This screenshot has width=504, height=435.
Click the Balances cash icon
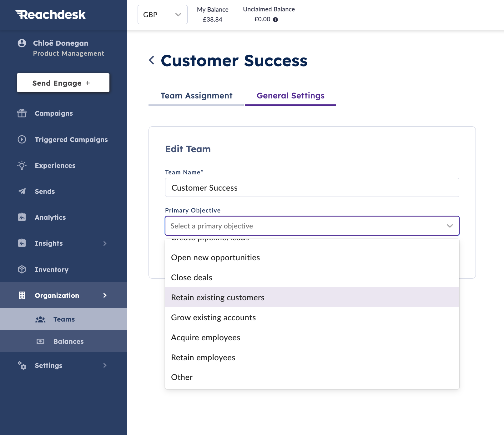click(40, 341)
